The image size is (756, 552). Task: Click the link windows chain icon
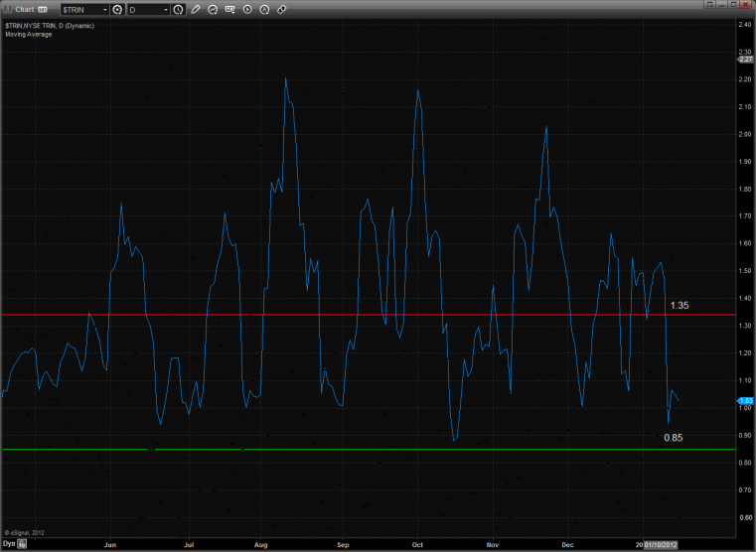click(x=281, y=10)
